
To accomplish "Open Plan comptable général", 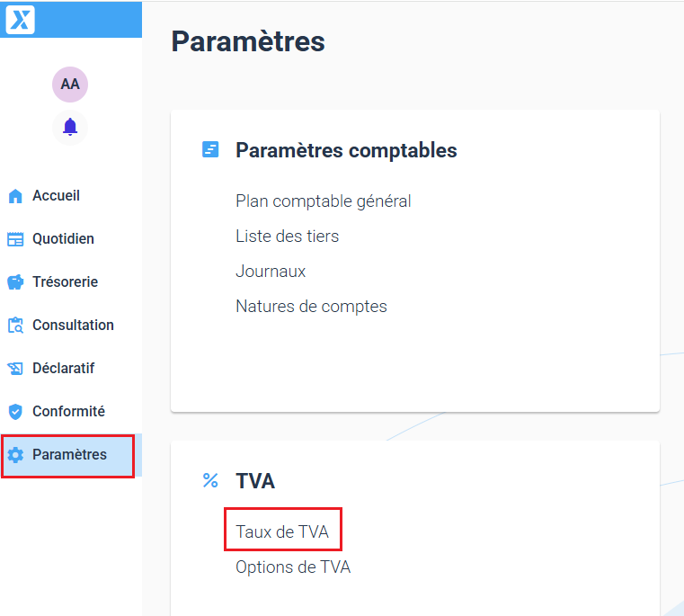I will [323, 201].
